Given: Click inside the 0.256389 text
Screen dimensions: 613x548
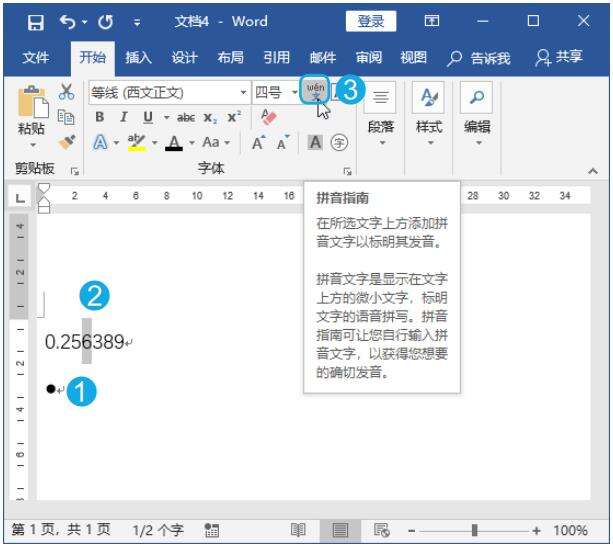Looking at the screenshot, I should pos(84,342).
